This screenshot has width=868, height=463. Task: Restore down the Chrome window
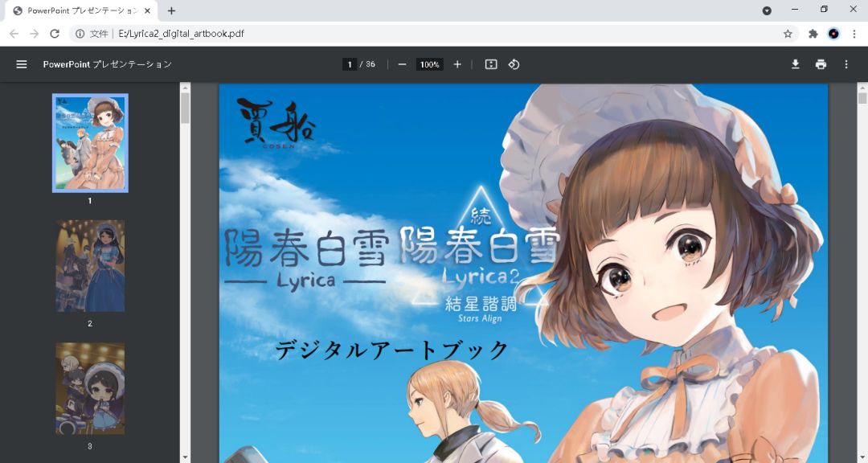(x=824, y=10)
